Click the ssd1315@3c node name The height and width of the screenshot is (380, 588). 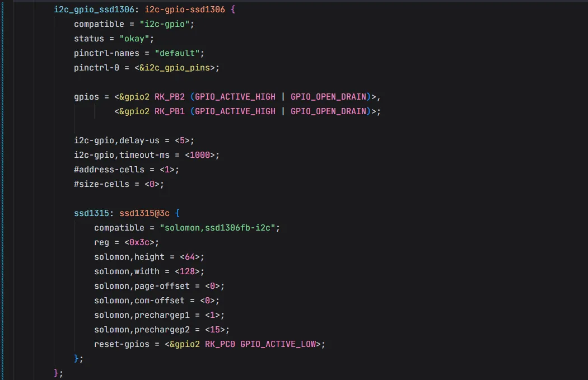(x=144, y=213)
